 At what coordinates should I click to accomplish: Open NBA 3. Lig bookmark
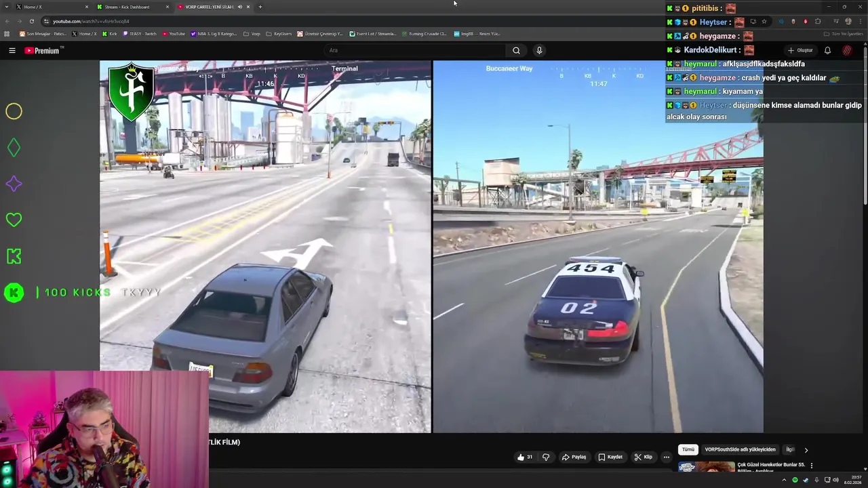pos(214,33)
